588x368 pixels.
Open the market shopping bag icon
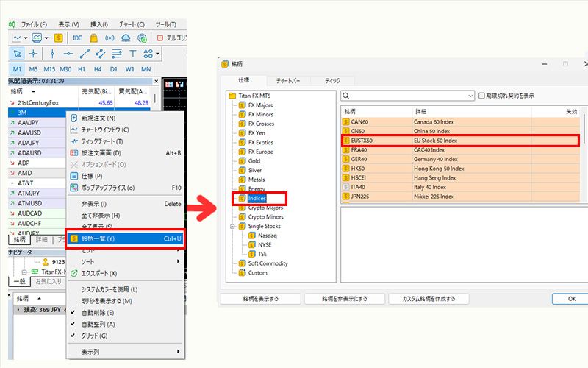[93, 38]
